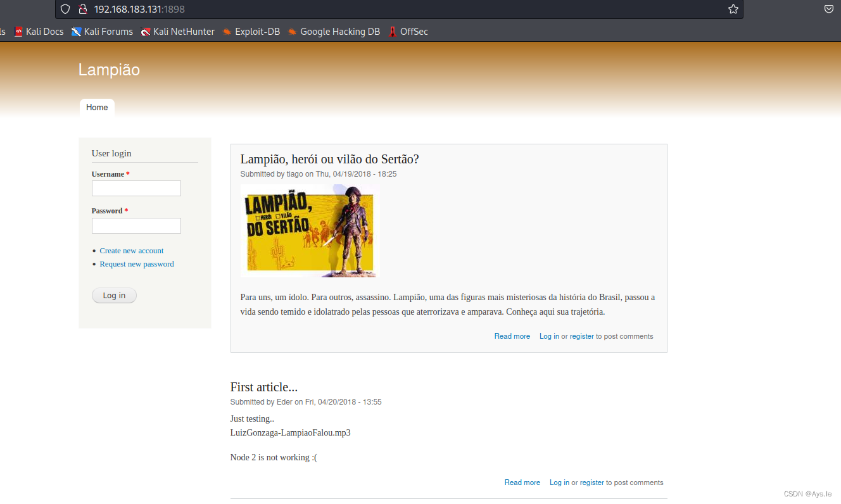Click the Just testing.. text

pos(252,419)
